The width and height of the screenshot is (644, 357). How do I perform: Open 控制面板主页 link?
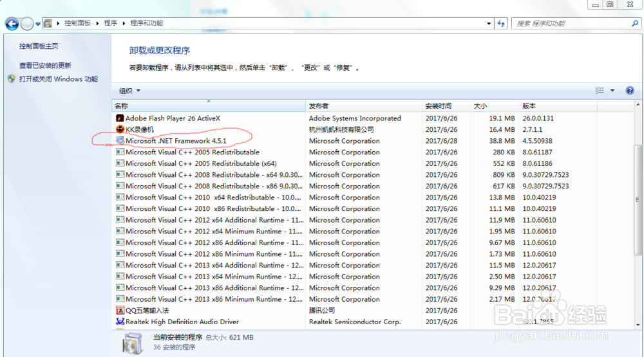[x=39, y=46]
